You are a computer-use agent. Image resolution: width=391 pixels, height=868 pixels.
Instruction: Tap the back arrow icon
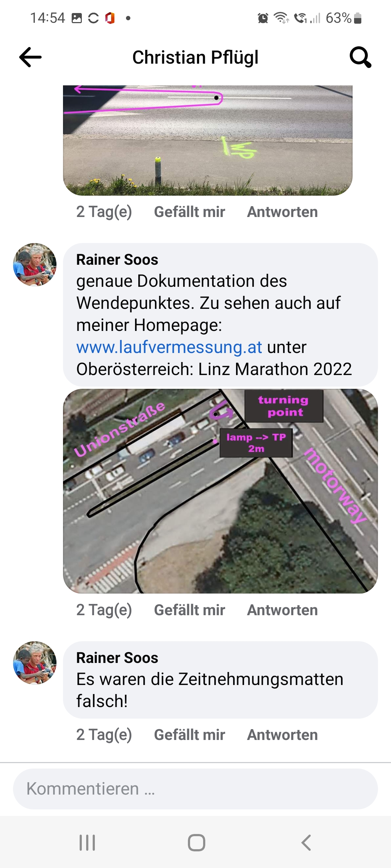(x=30, y=57)
